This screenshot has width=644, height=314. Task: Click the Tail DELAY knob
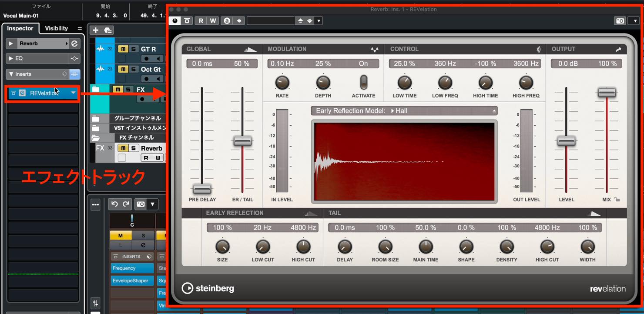345,247
